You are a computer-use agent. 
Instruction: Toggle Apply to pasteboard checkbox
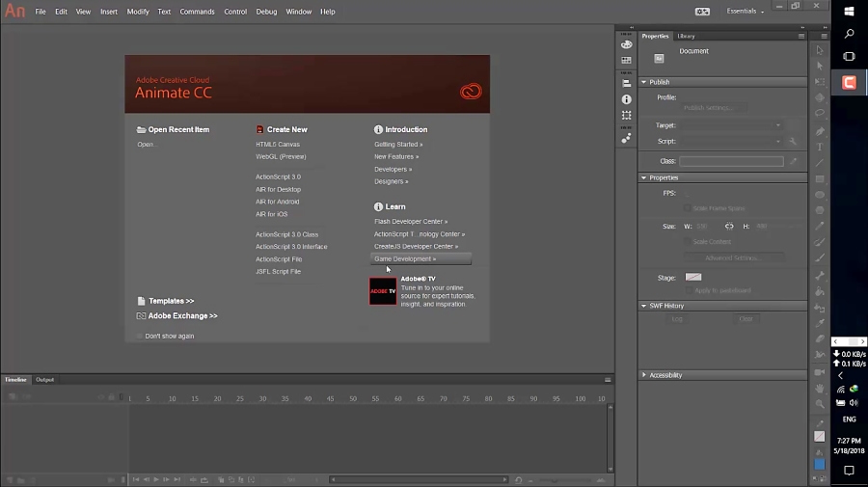(x=689, y=290)
